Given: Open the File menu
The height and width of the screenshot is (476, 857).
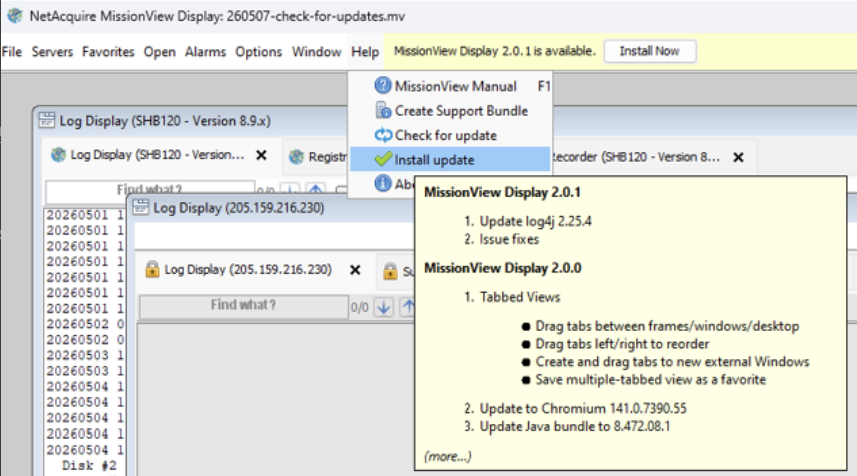Looking at the screenshot, I should [x=11, y=52].
